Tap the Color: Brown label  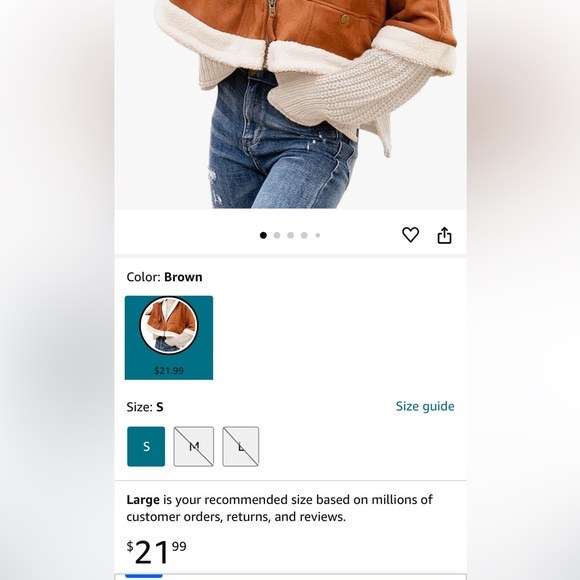(164, 277)
